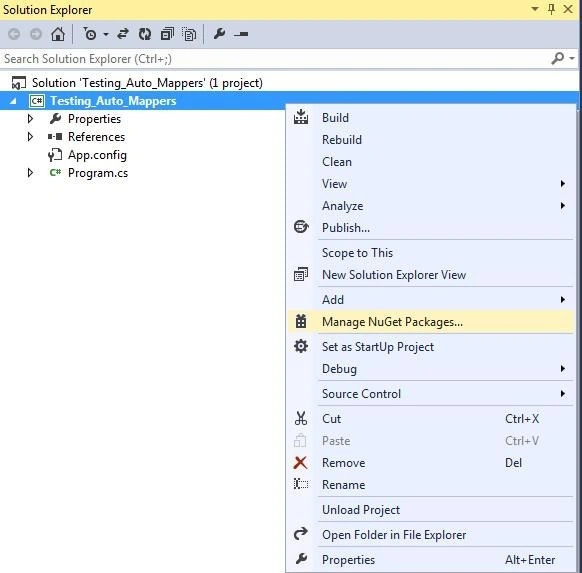
Task: Click the New Solution Explorer View icon
Action: [x=301, y=274]
